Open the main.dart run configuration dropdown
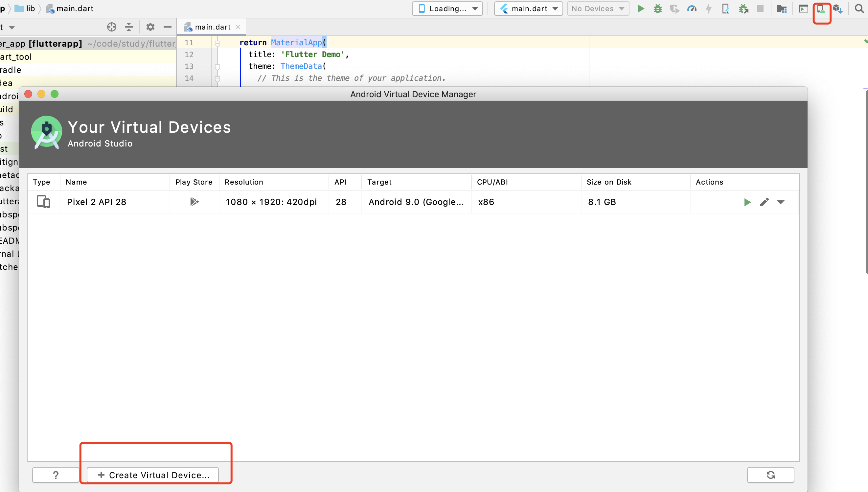 pos(528,9)
